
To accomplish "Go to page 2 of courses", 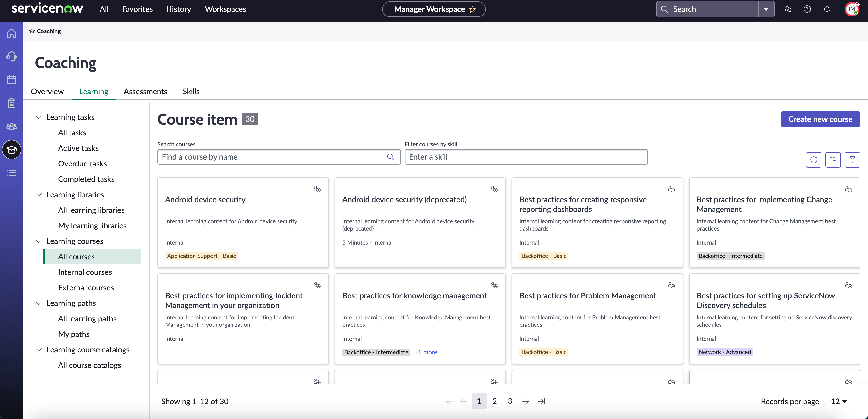I will [x=494, y=401].
